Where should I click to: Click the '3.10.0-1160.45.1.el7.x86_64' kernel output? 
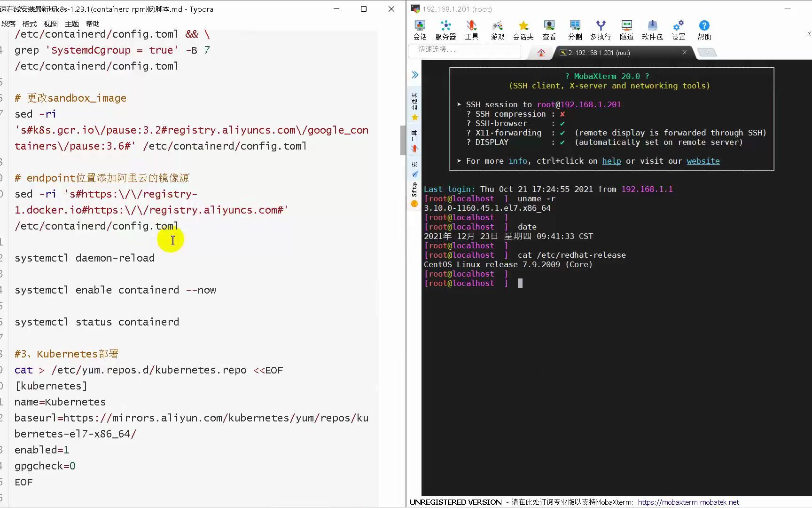[x=487, y=208]
